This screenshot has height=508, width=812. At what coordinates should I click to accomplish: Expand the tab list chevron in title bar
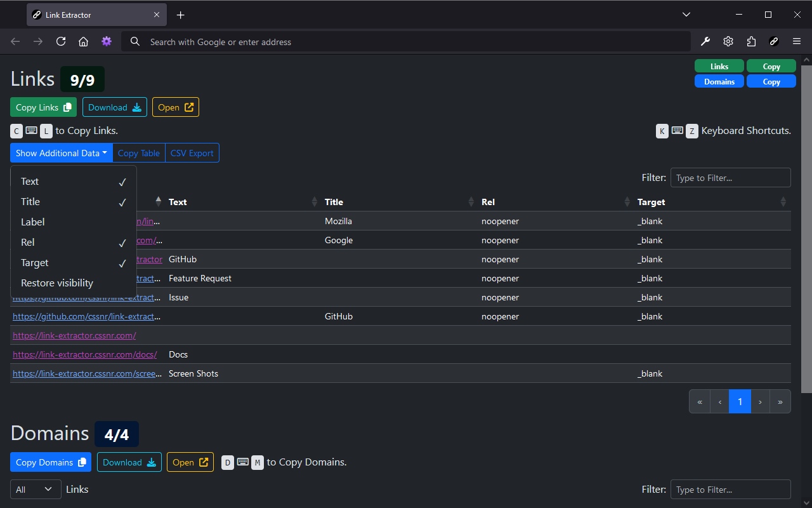coord(686,15)
